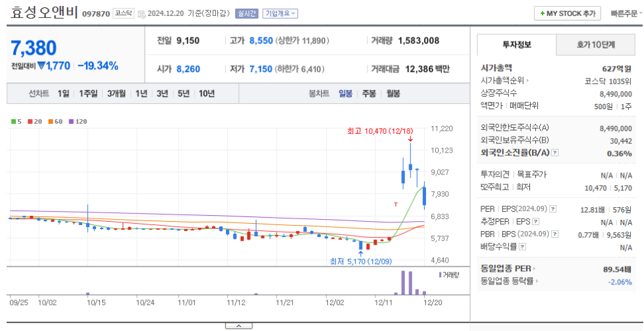Click the purple 거래량 legend marker

click(440, 274)
